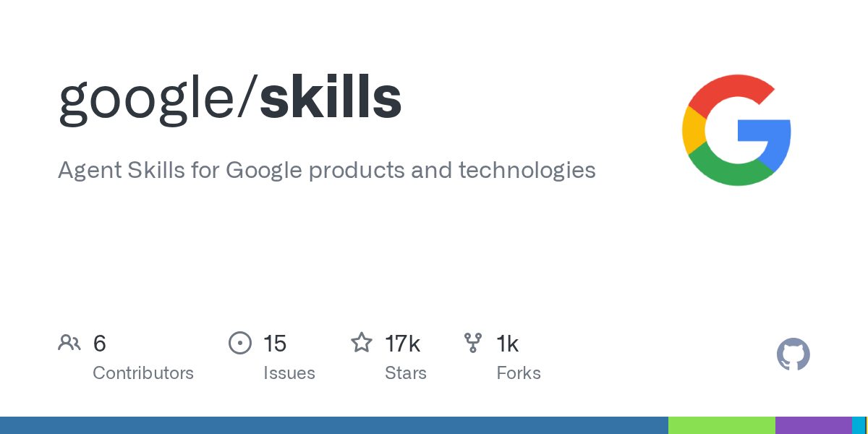Image resolution: width=868 pixels, height=434 pixels.
Task: Click the blue language bar segment
Action: [334, 425]
